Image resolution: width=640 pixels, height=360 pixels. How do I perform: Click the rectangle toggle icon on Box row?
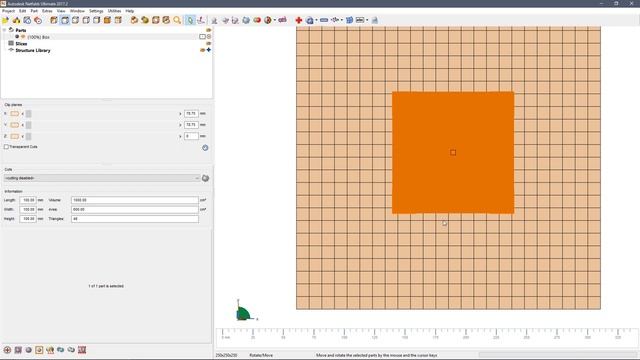pos(202,37)
